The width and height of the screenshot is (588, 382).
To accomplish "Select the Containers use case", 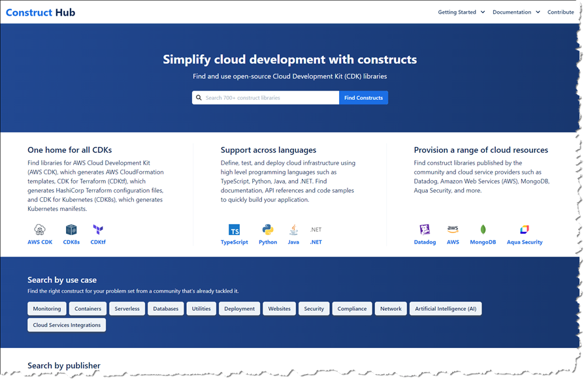I will (88, 308).
